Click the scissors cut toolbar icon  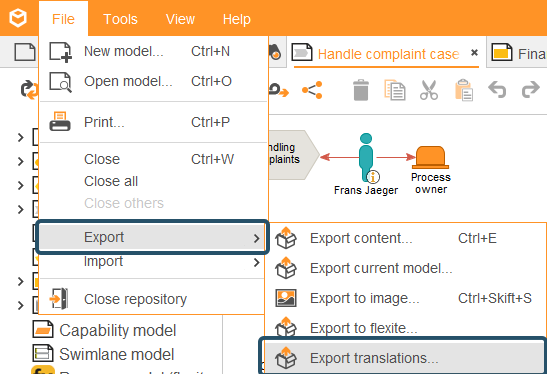click(429, 90)
